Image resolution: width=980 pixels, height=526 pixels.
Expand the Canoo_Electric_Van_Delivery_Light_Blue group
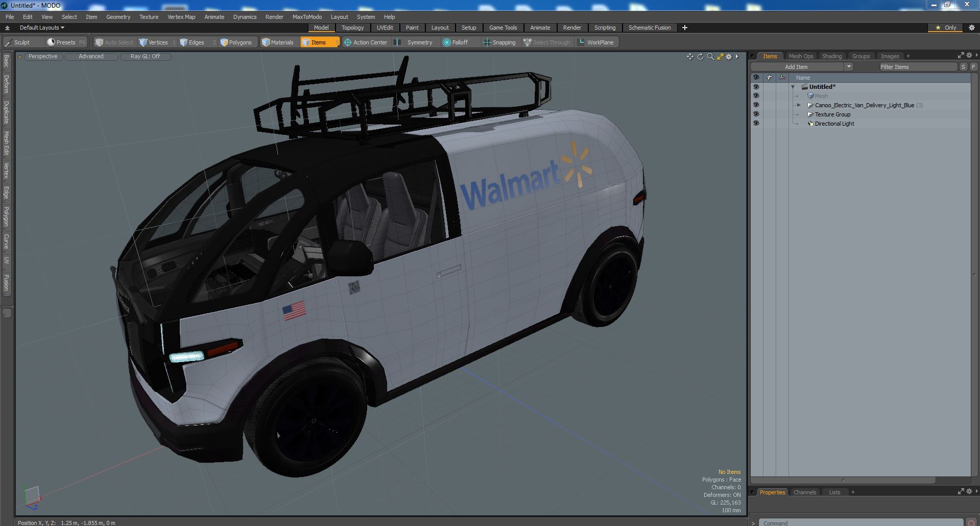tap(799, 105)
